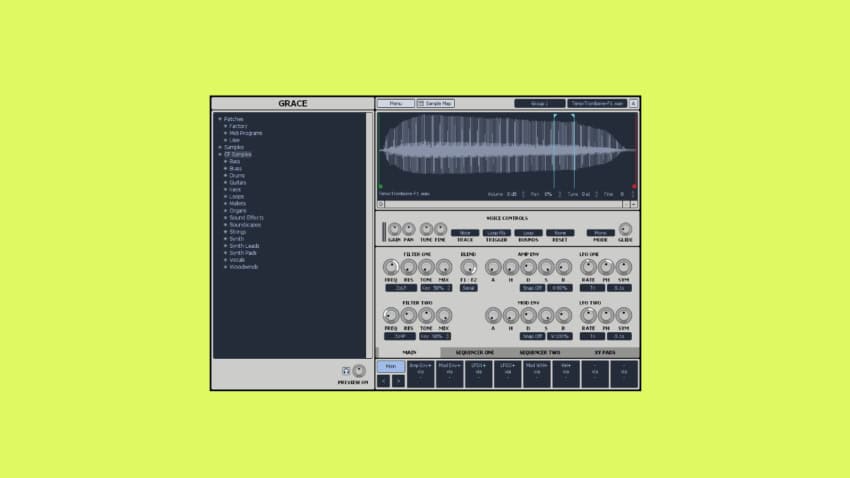
Task: Click the LFO One RATE knob
Action: click(x=588, y=267)
